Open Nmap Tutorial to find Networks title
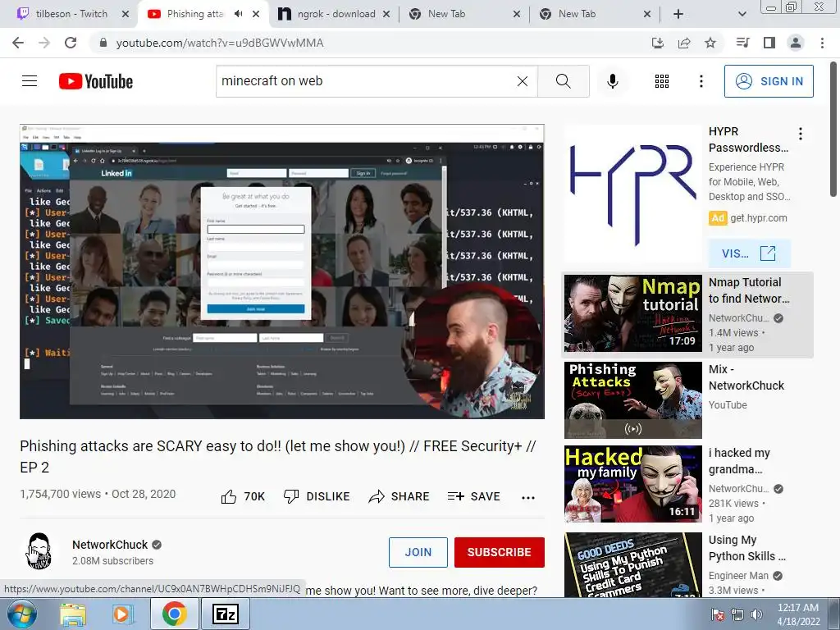The width and height of the screenshot is (840, 630). coord(749,290)
